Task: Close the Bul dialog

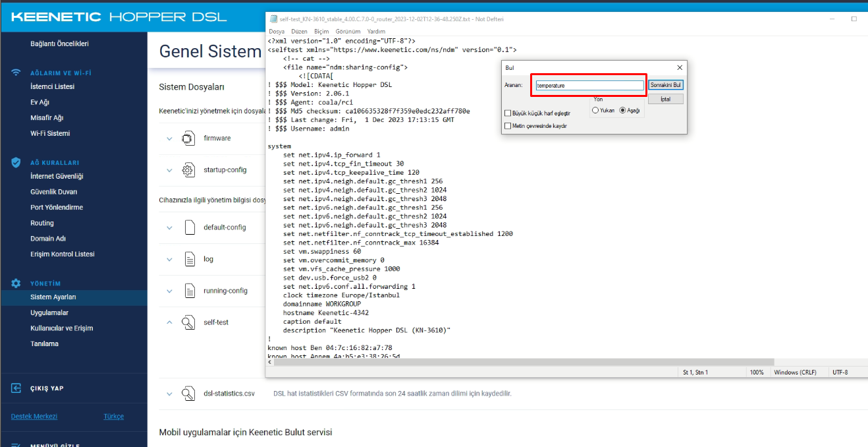Action: pos(680,67)
